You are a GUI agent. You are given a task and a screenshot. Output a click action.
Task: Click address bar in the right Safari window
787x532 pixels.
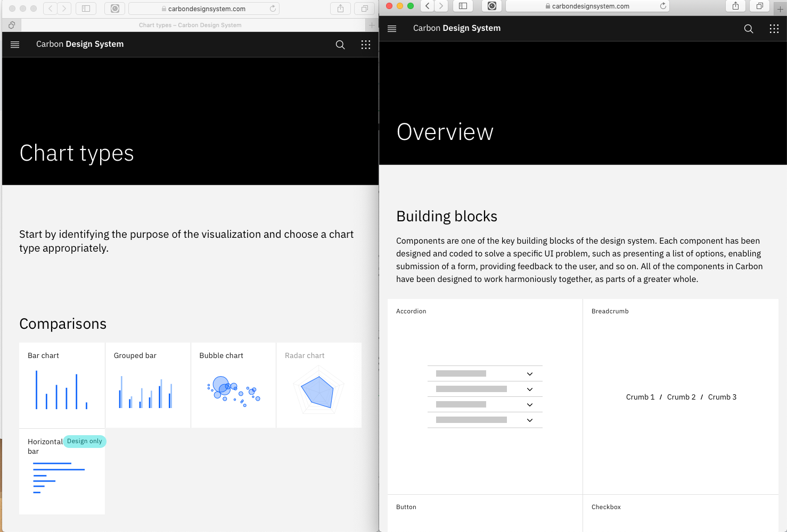click(x=587, y=6)
